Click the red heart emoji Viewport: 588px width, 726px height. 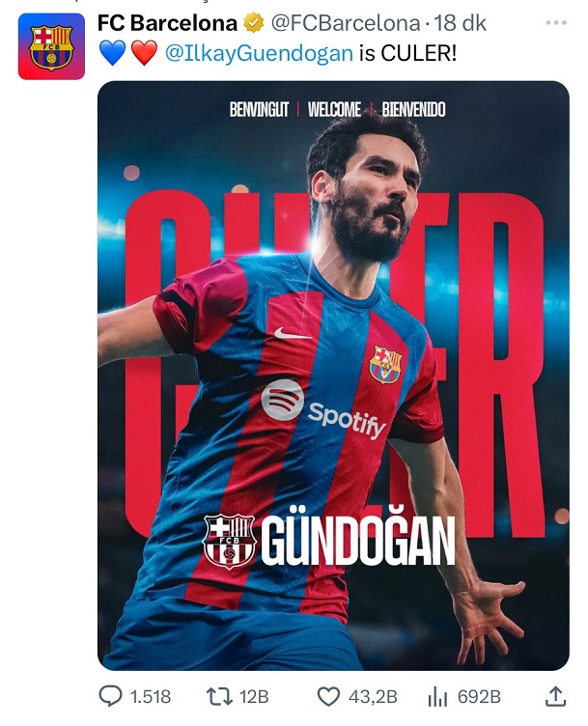(x=145, y=53)
